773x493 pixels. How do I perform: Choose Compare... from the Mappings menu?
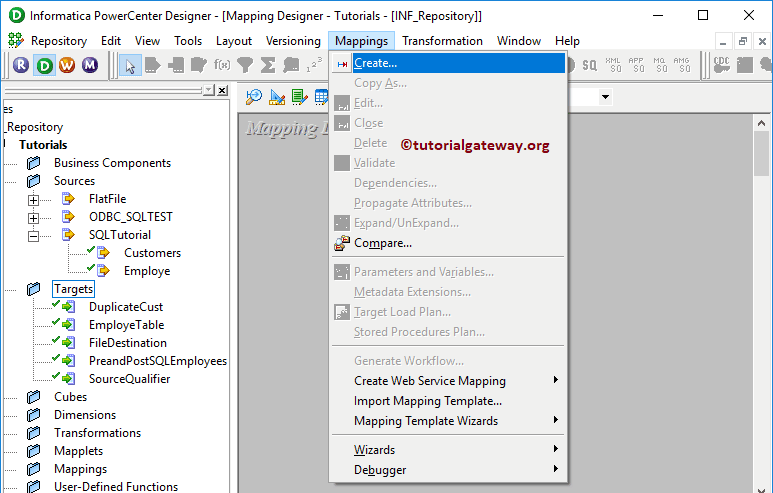[x=448, y=243]
